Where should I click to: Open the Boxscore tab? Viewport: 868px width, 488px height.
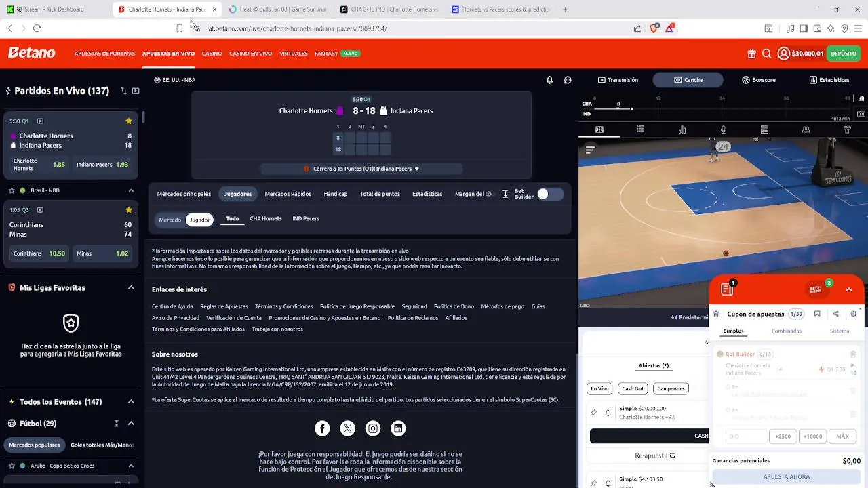[x=758, y=80]
